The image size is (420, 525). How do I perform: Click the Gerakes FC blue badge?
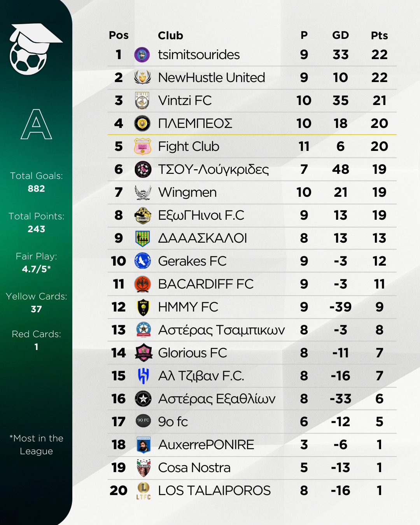point(142,261)
